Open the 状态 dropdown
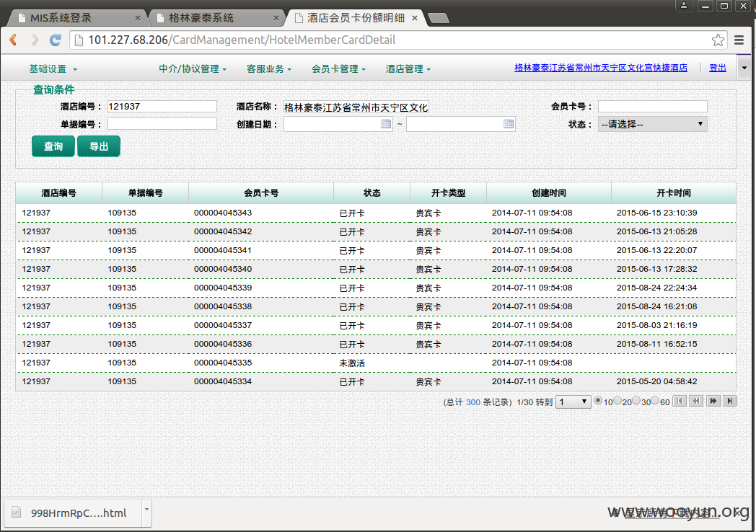The image size is (756, 532). pos(652,124)
